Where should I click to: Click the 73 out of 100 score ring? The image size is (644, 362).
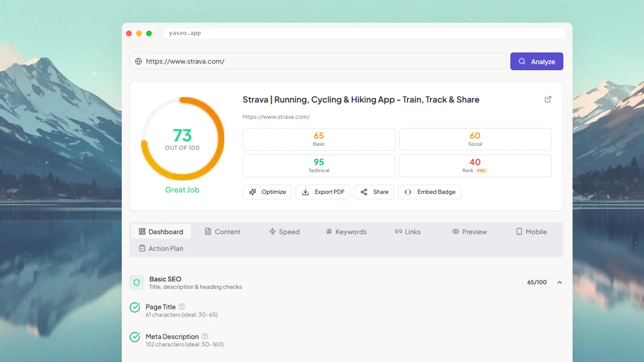182,139
